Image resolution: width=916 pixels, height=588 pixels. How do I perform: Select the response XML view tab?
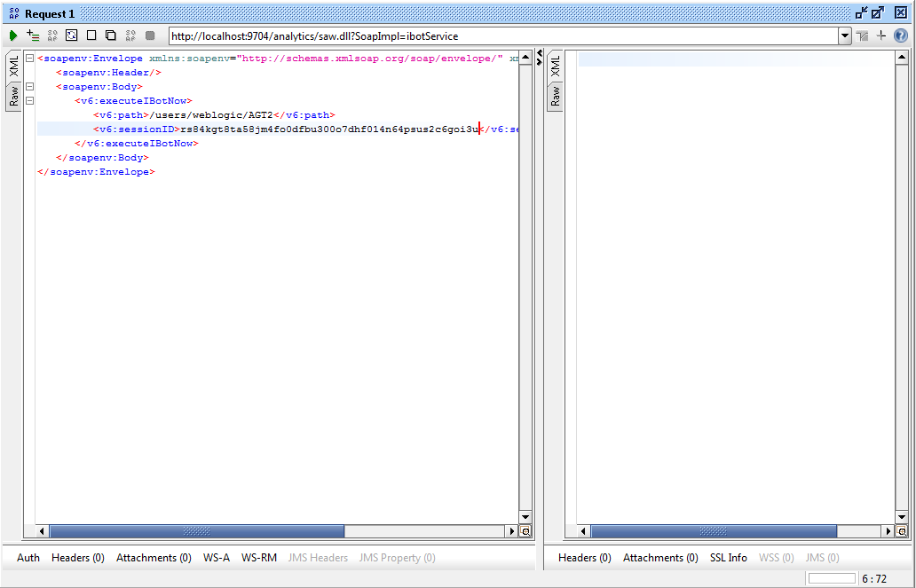[x=555, y=66]
